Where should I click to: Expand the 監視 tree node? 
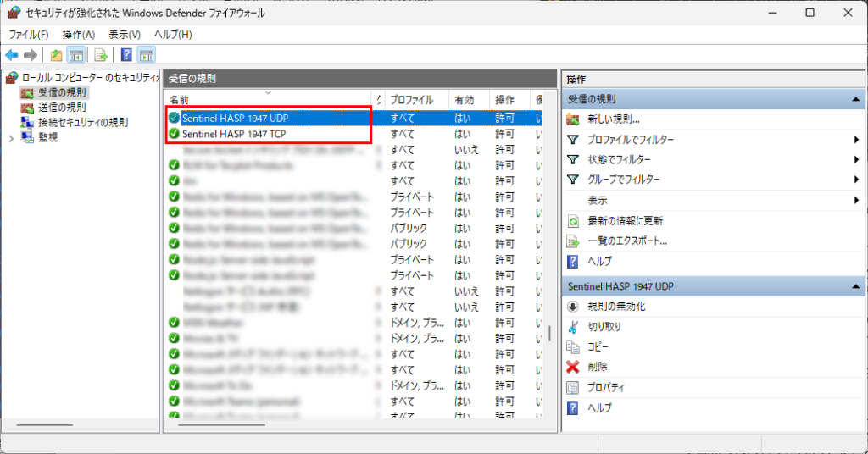point(11,137)
